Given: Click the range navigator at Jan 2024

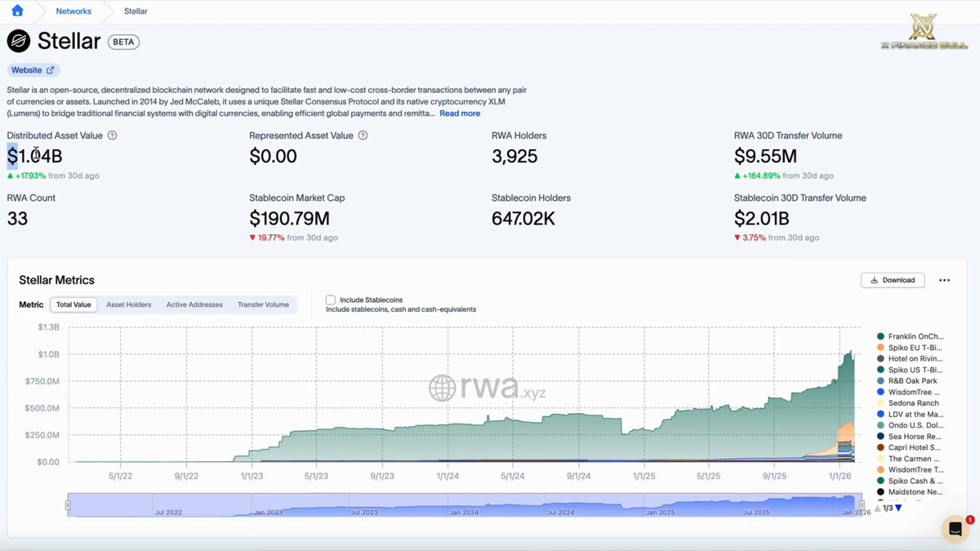Looking at the screenshot, I should [464, 513].
